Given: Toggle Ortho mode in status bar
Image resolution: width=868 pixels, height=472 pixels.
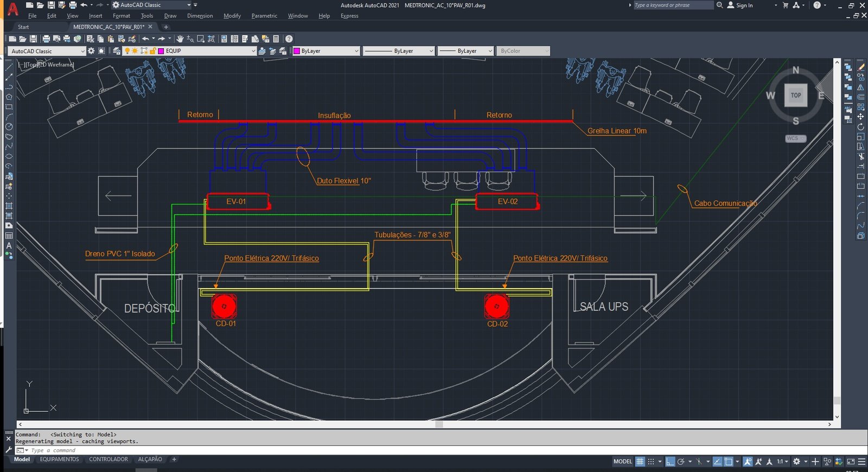Looking at the screenshot, I should pyautogui.click(x=670, y=462).
